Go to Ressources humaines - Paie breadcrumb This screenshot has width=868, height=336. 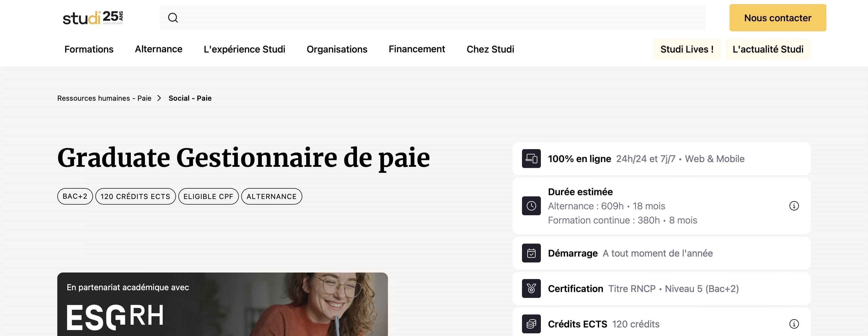(x=104, y=98)
